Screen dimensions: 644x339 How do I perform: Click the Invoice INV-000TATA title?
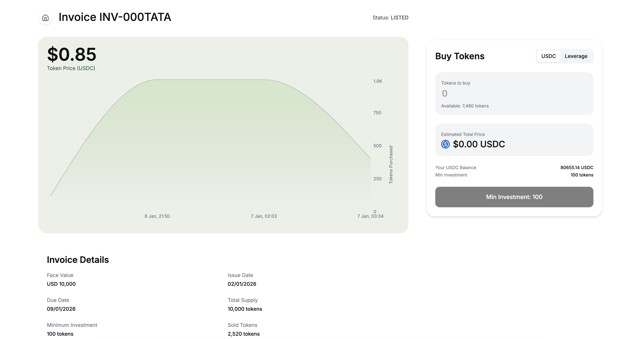[x=115, y=17]
